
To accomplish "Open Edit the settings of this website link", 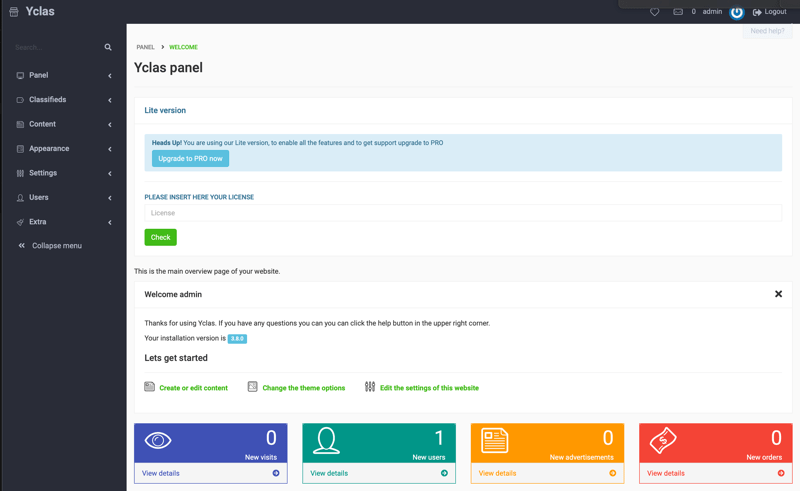I will [429, 388].
